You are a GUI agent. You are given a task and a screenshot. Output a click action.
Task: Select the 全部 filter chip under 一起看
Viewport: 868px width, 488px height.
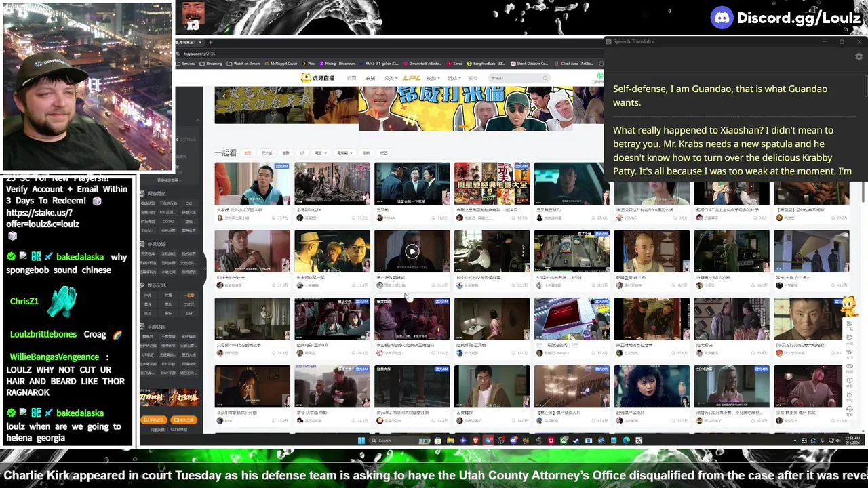[248, 152]
